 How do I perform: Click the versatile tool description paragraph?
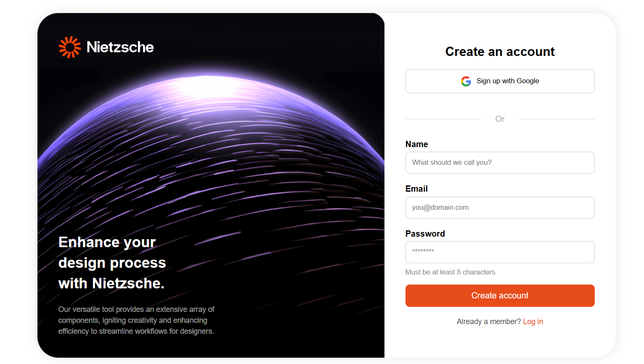136,320
